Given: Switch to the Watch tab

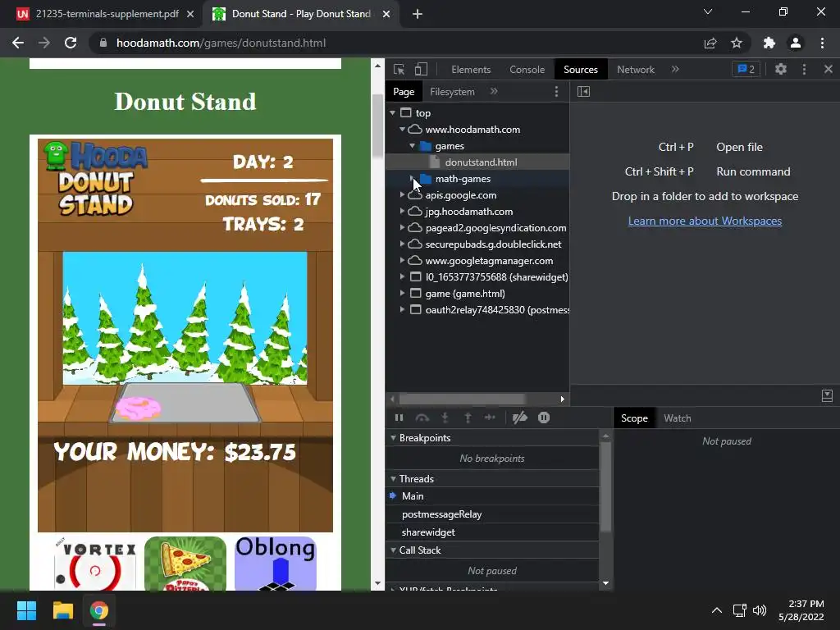Looking at the screenshot, I should [678, 418].
